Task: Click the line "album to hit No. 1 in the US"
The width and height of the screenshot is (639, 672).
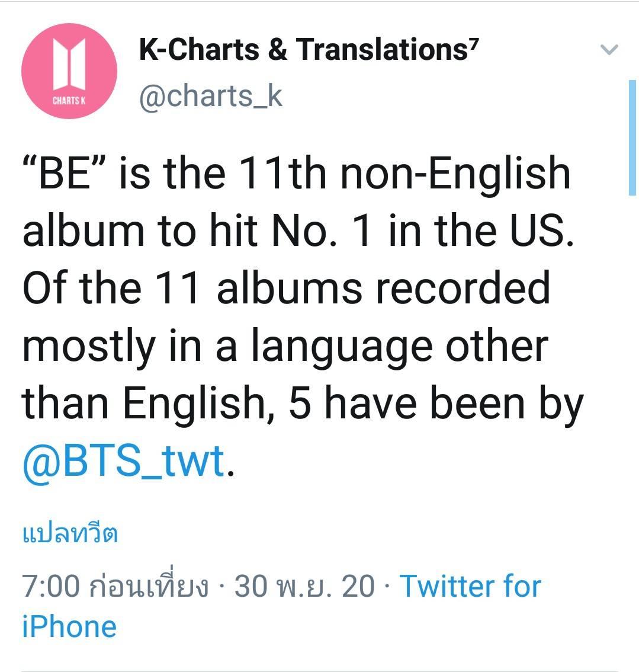Action: (298, 231)
